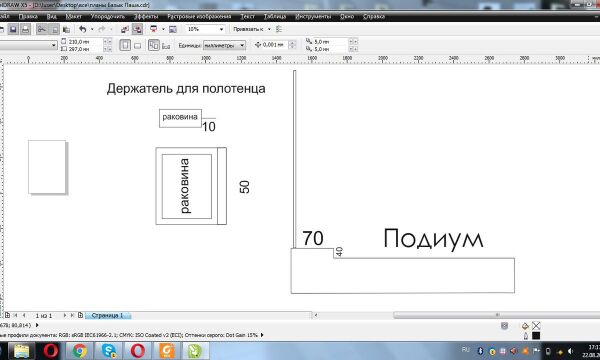The height and width of the screenshot is (360, 600).
Task: Click the black outline color swatch
Action: point(536,336)
